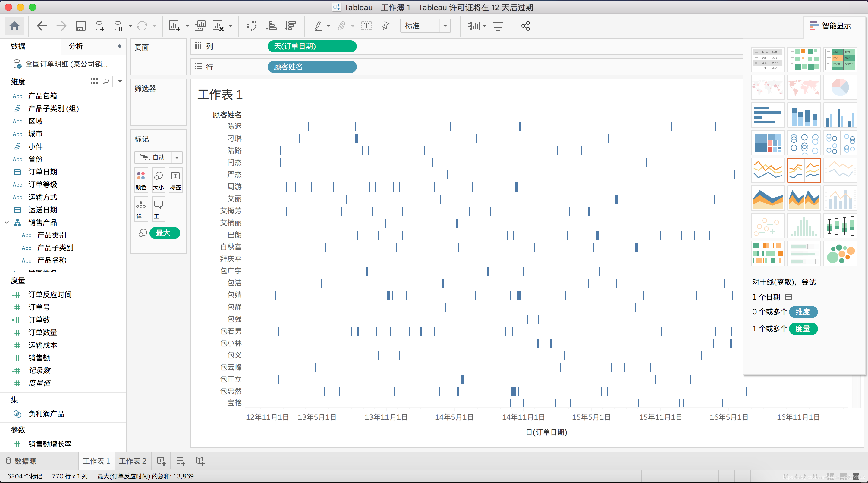Toggle the 智能显示 Show Me panel
The width and height of the screenshot is (868, 483).
click(x=830, y=26)
